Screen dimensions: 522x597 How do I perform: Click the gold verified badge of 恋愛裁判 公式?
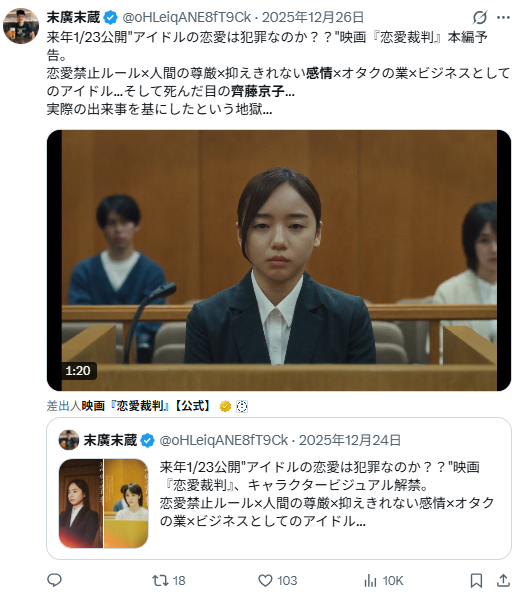click(225, 407)
